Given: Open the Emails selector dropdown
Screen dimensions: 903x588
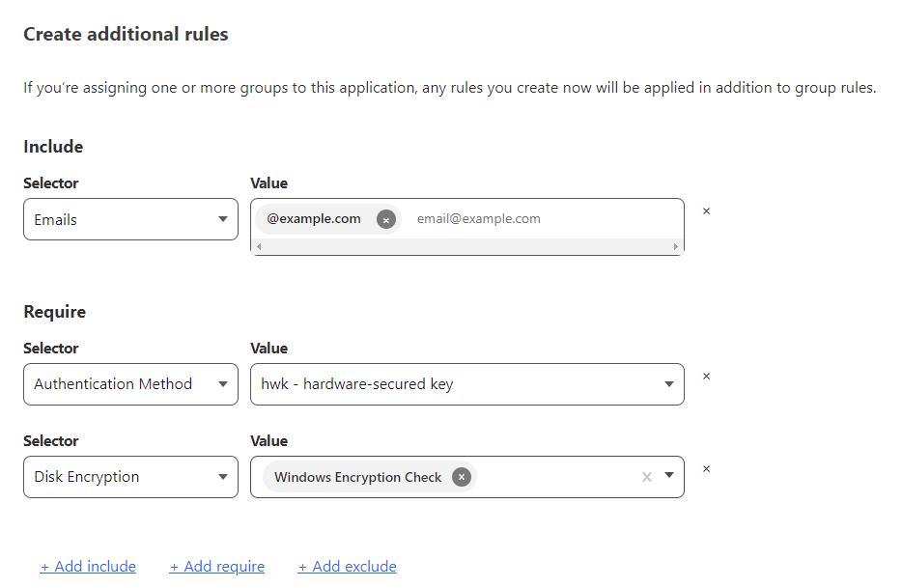Looking at the screenshot, I should [130, 219].
